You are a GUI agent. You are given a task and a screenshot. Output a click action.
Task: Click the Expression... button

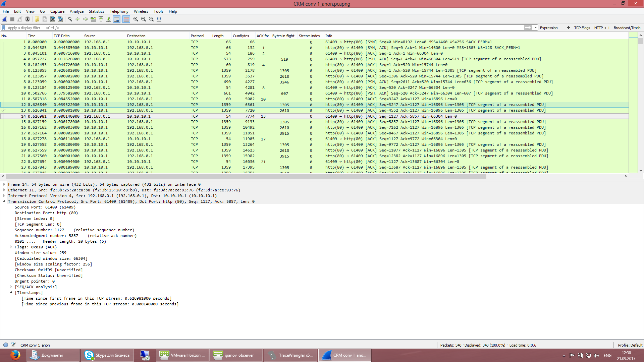tap(550, 28)
